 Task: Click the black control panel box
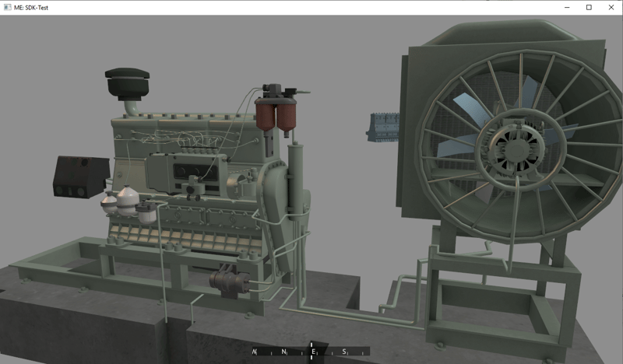(x=79, y=177)
